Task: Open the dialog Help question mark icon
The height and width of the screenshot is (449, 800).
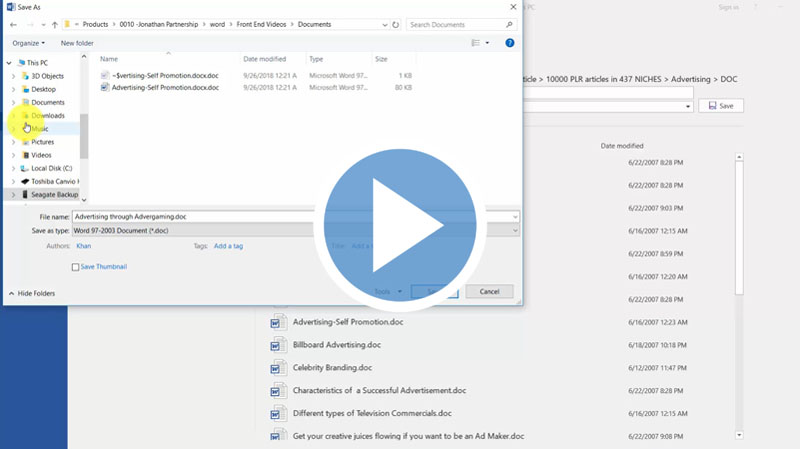Action: tap(510, 43)
